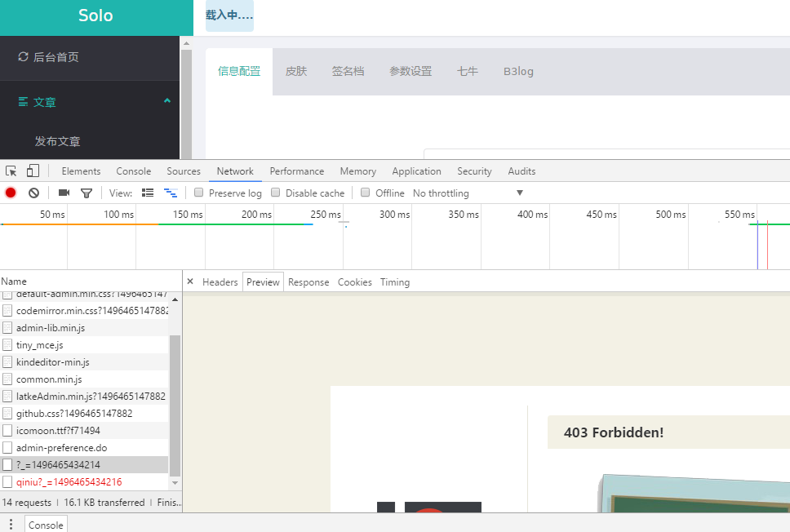Stop recording the network log

(10, 193)
